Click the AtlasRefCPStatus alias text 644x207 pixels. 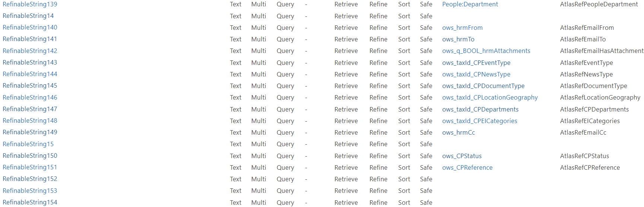[x=584, y=156]
